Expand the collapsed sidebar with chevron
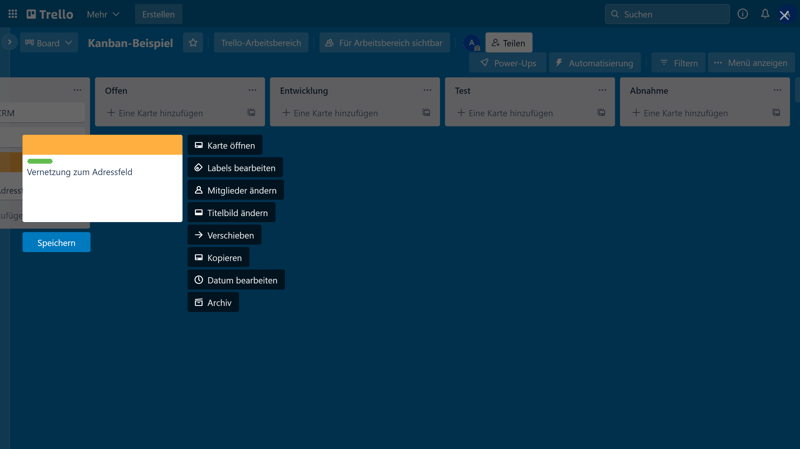 point(9,42)
